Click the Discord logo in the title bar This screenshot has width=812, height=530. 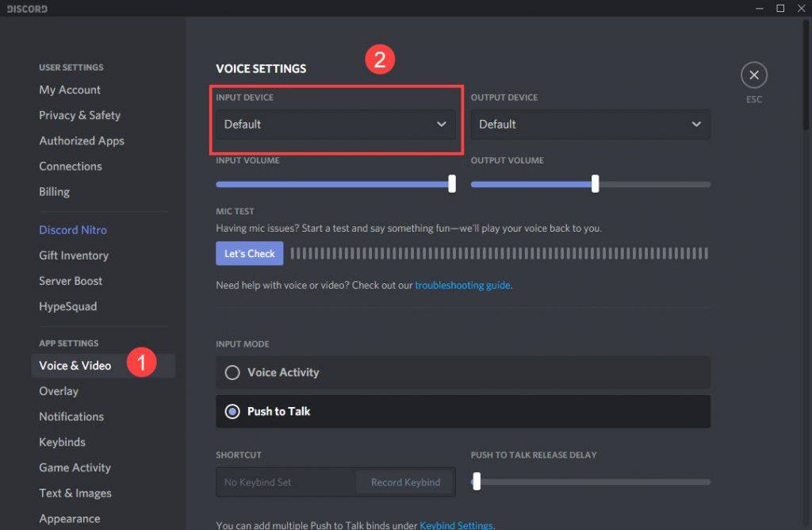point(26,8)
